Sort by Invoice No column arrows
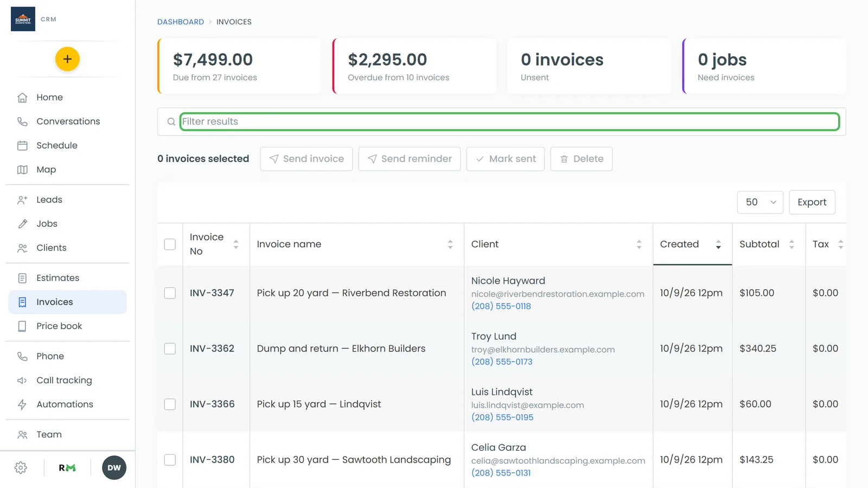This screenshot has height=488, width=868. [236, 245]
